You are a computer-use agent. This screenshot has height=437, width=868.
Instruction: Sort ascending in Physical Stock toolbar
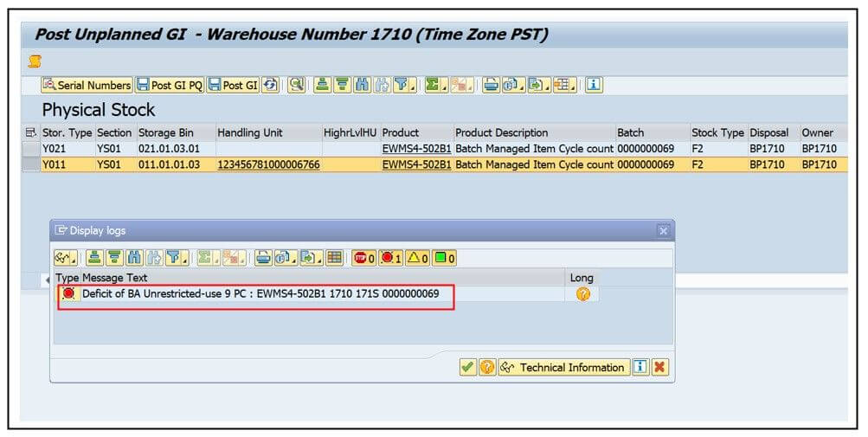pos(322,85)
